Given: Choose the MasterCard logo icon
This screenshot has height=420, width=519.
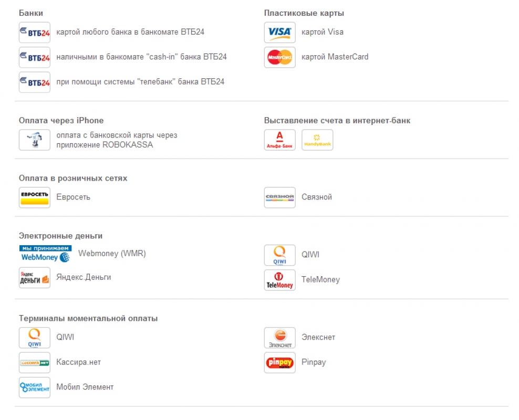Looking at the screenshot, I should (x=279, y=57).
